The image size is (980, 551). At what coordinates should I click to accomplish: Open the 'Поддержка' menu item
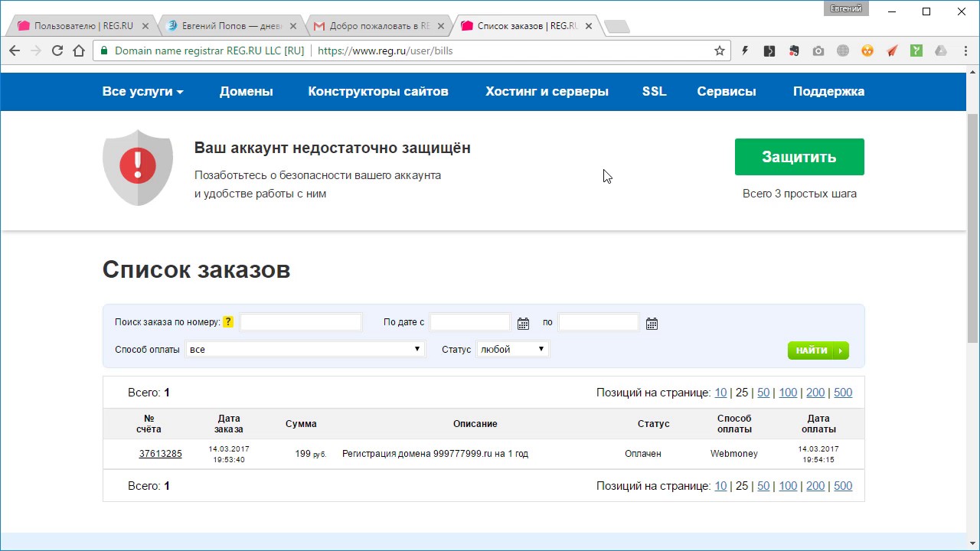click(x=828, y=91)
